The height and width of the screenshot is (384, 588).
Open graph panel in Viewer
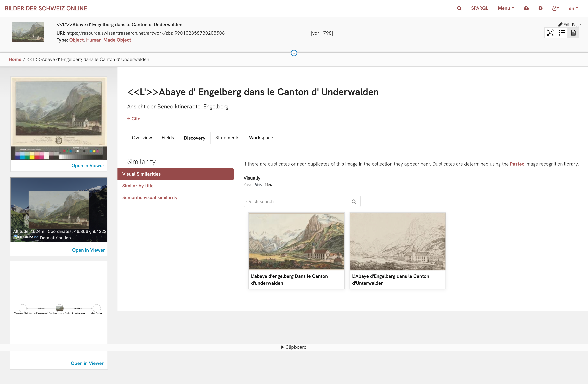(x=87, y=363)
